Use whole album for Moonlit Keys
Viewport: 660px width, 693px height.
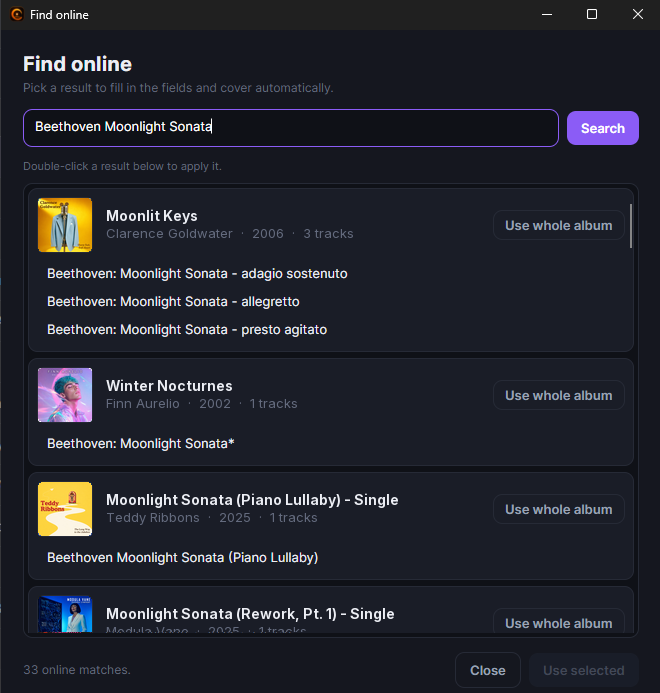pyautogui.click(x=559, y=225)
